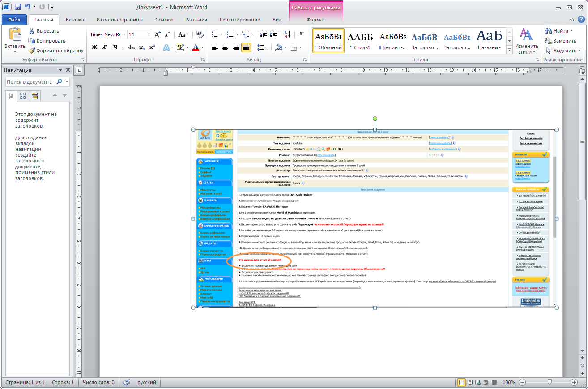
Task: Open the Формат picture tools tab
Action: pos(316,20)
